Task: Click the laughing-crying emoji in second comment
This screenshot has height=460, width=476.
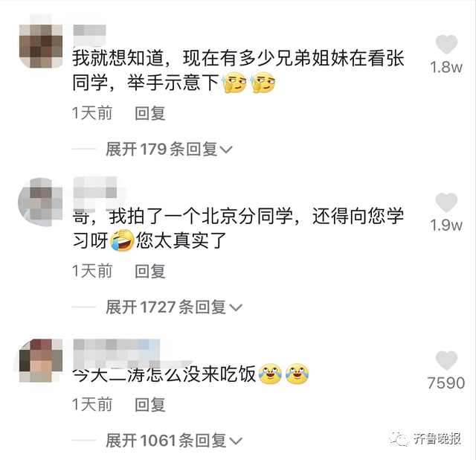Action: click(x=122, y=240)
